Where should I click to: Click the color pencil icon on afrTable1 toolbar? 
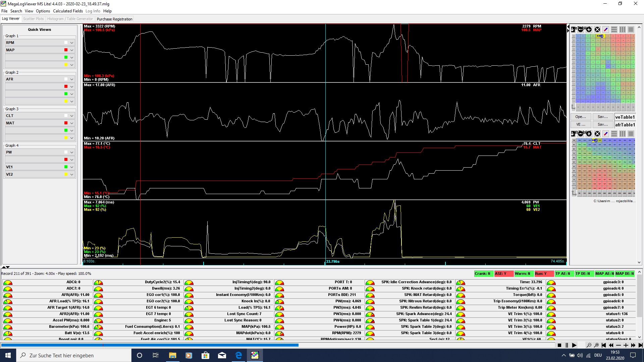tap(606, 134)
